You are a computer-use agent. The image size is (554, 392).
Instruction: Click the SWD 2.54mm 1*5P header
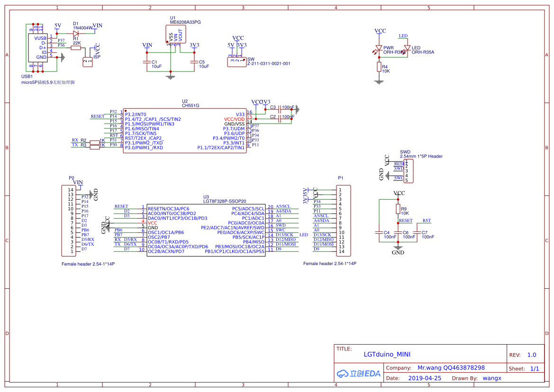click(409, 170)
